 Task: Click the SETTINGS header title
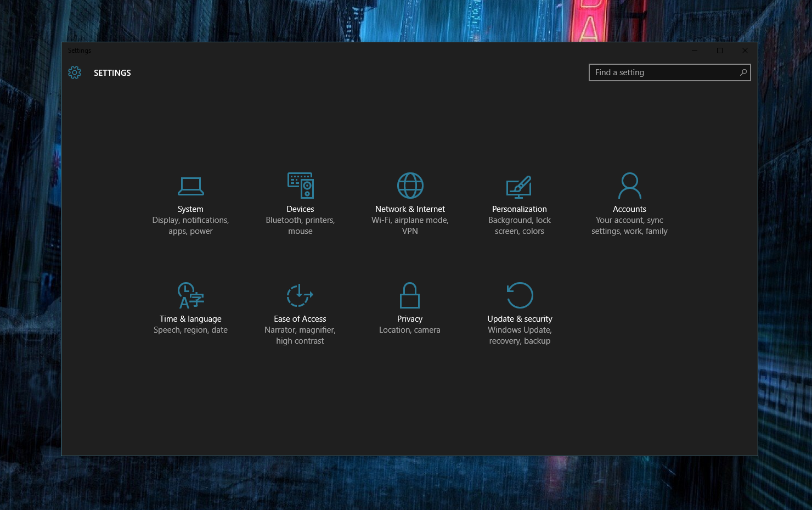(x=112, y=73)
